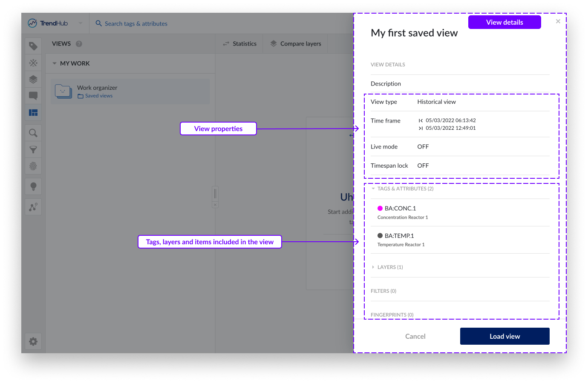
Task: Open the TrendHub app switcher dropdown
Action: [x=81, y=23]
